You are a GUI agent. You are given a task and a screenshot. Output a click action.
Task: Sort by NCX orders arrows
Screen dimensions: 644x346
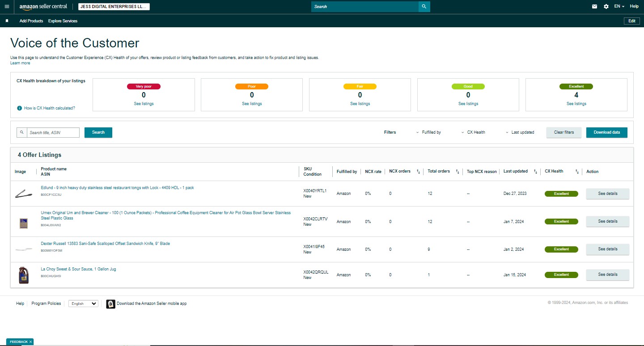418,171
